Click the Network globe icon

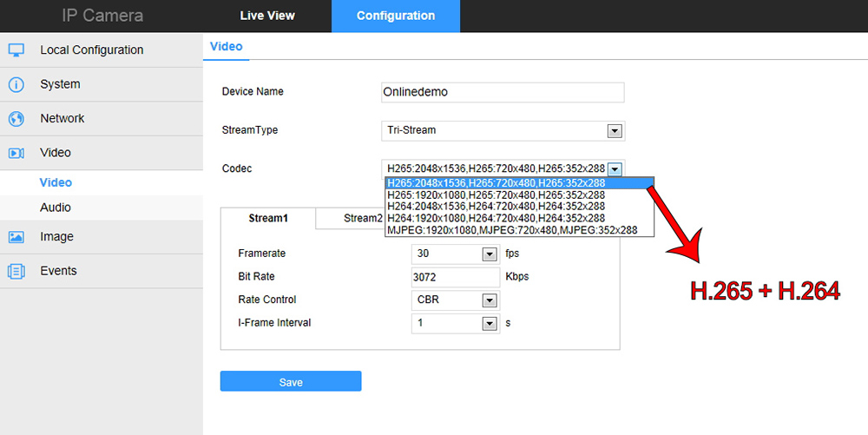(16, 119)
